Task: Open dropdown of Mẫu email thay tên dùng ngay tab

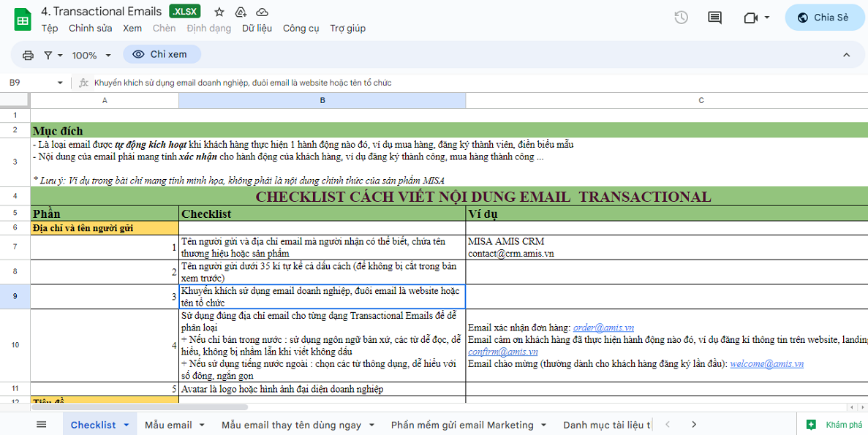Action: tap(371, 425)
